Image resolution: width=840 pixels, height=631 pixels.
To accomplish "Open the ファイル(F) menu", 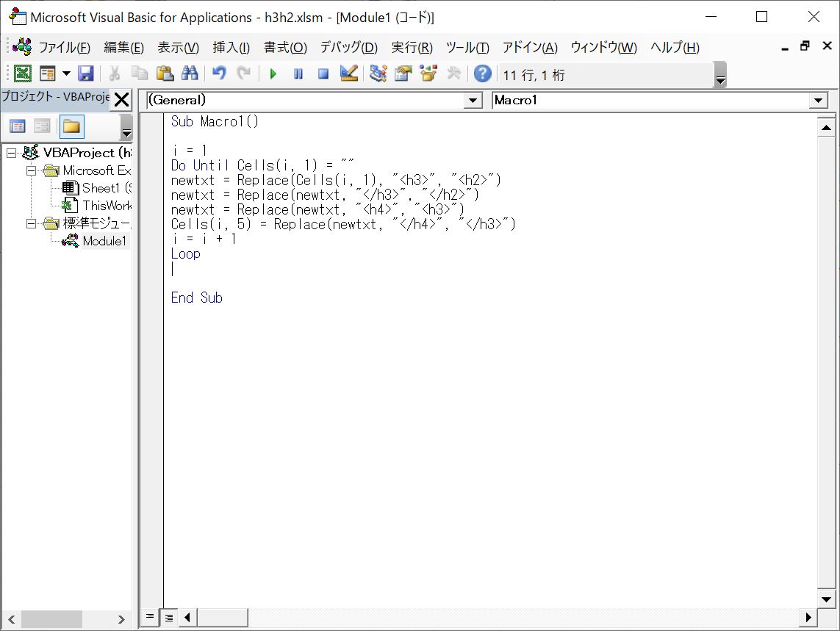I will pyautogui.click(x=64, y=48).
